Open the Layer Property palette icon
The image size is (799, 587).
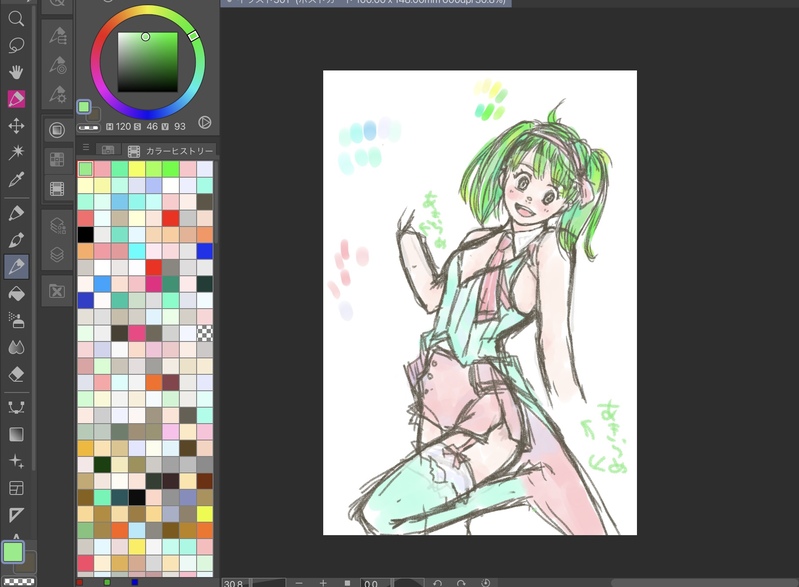[x=57, y=225]
